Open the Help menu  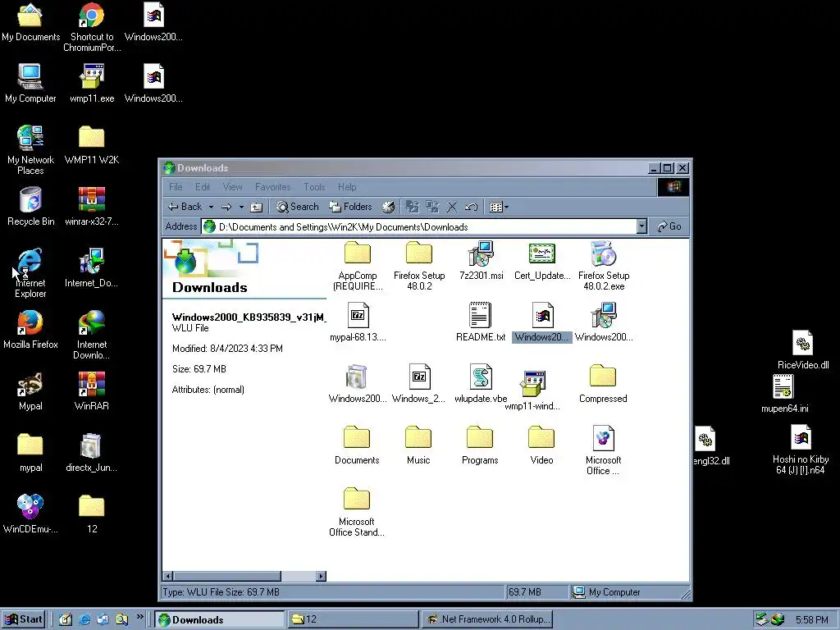coord(347,187)
